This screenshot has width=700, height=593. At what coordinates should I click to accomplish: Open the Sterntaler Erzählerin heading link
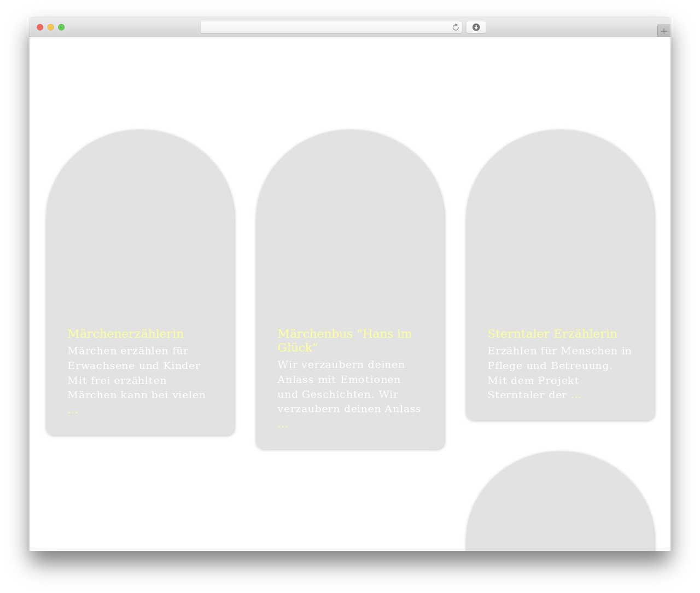552,334
